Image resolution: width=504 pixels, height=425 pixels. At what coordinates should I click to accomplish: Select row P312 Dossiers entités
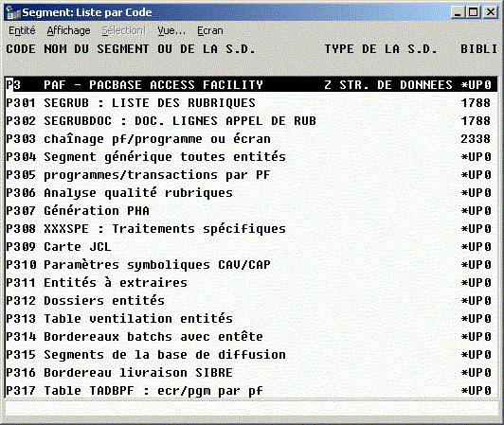click(251, 301)
